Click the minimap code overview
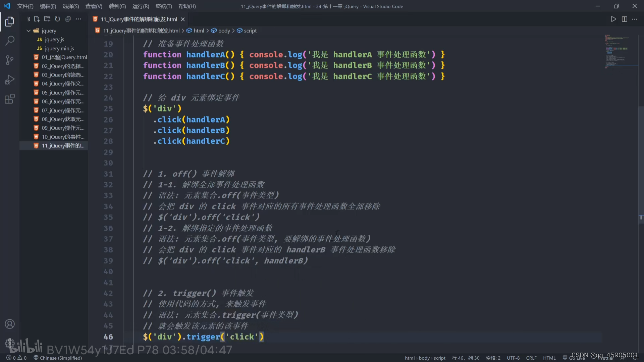644x362 pixels. (x=617, y=50)
